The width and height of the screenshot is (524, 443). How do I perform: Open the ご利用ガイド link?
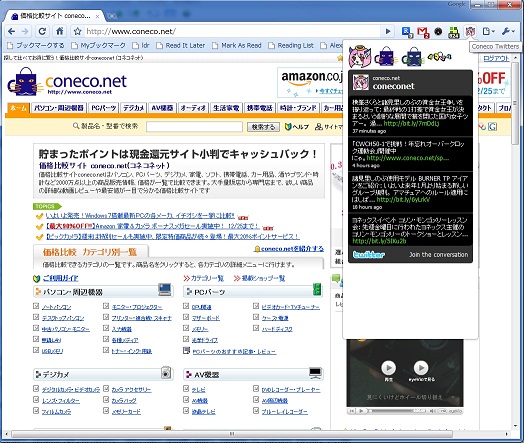[60, 278]
